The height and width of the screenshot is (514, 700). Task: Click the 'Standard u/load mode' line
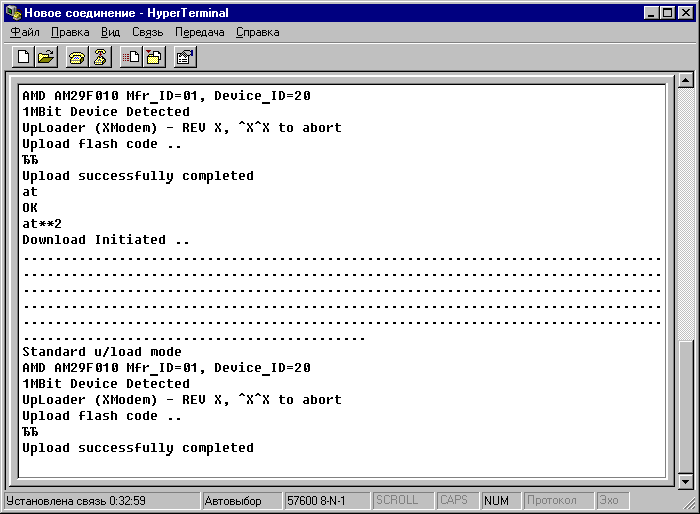(x=102, y=352)
